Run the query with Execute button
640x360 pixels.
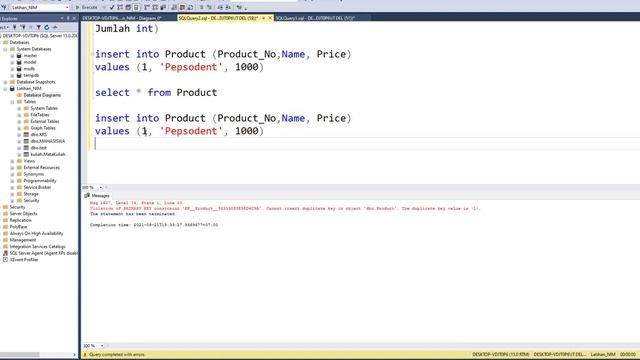click(x=86, y=7)
